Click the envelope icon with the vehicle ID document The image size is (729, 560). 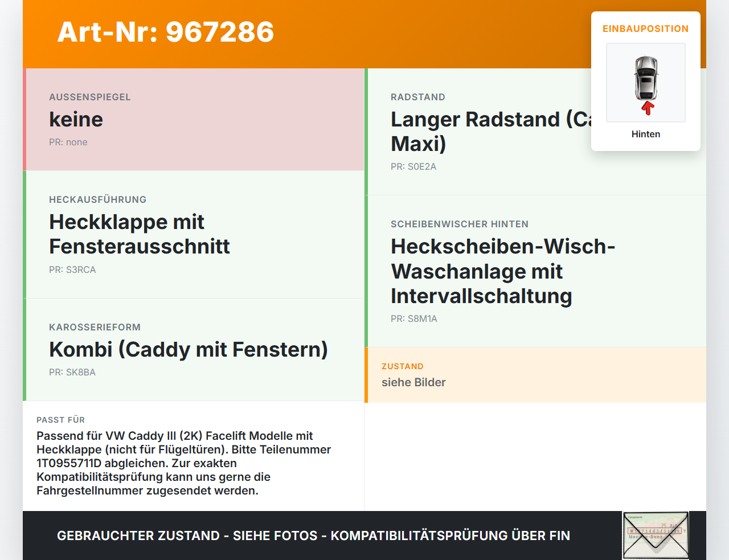pos(656,536)
